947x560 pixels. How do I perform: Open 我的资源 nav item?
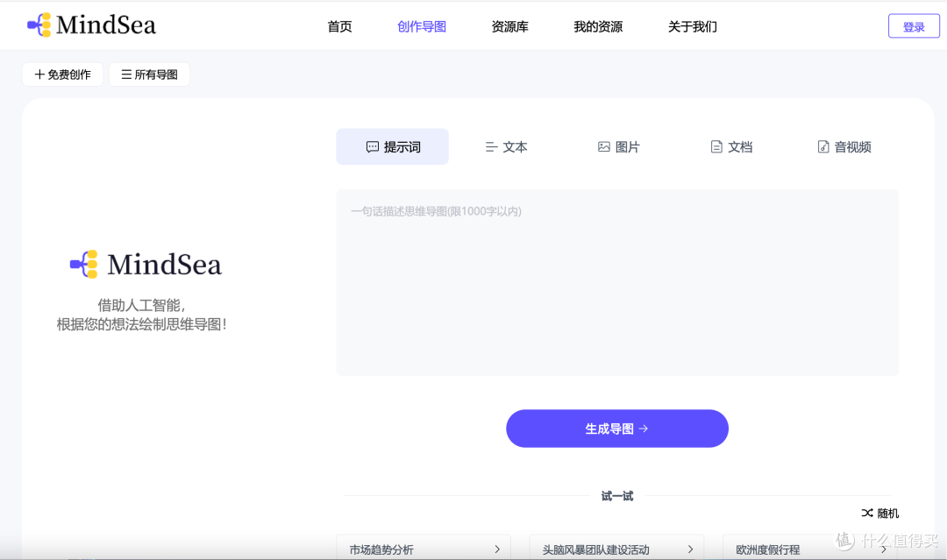pos(598,26)
